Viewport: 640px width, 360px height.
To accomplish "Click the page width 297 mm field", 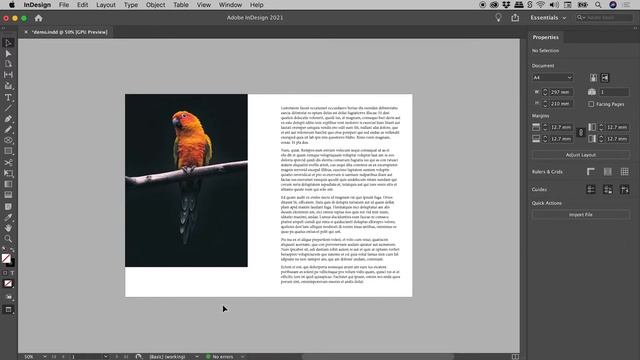I will pyautogui.click(x=561, y=92).
